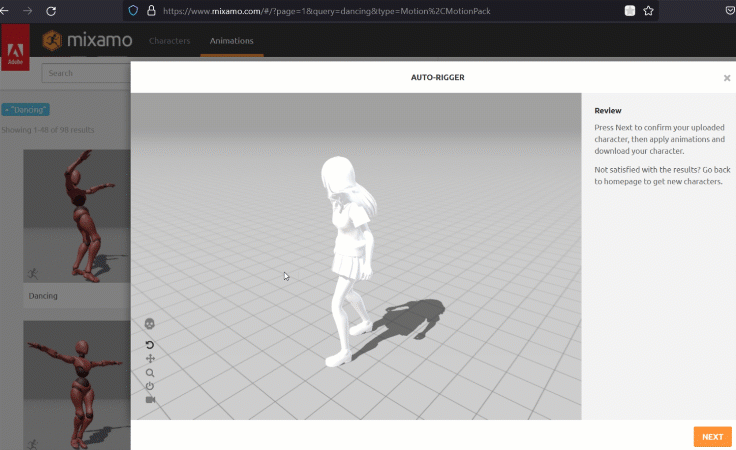Go forward using browser forward arrow

pyautogui.click(x=28, y=10)
